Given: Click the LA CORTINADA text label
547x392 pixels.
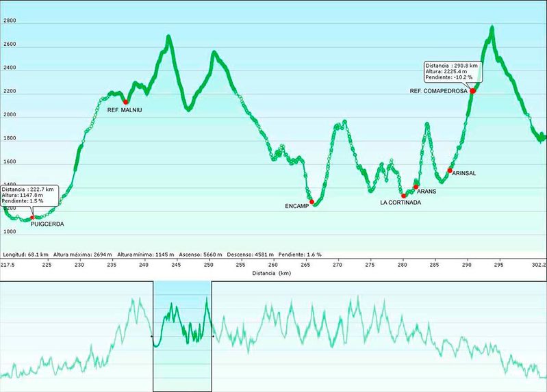Looking at the screenshot, I should pos(400,203).
